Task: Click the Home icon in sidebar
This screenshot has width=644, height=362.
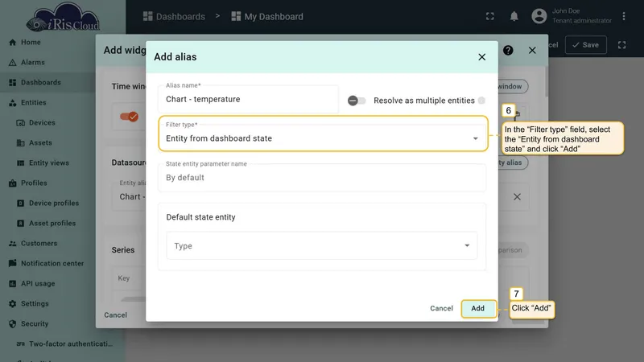Action: coord(13,43)
